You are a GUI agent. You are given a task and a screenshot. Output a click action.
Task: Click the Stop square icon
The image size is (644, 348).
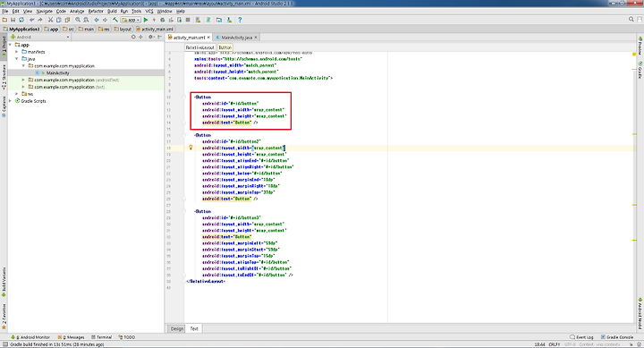pyautogui.click(x=188, y=20)
